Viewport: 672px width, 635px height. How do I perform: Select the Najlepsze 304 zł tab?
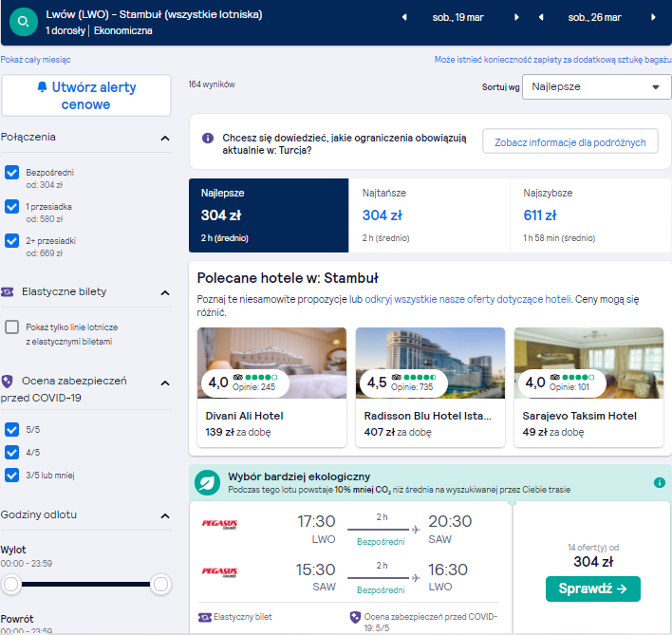click(x=269, y=215)
